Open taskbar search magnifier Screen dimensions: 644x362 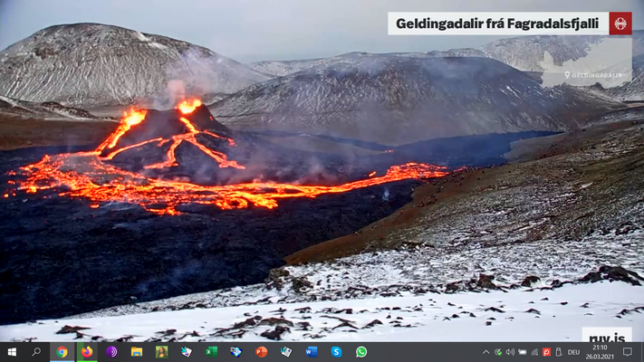coord(36,352)
